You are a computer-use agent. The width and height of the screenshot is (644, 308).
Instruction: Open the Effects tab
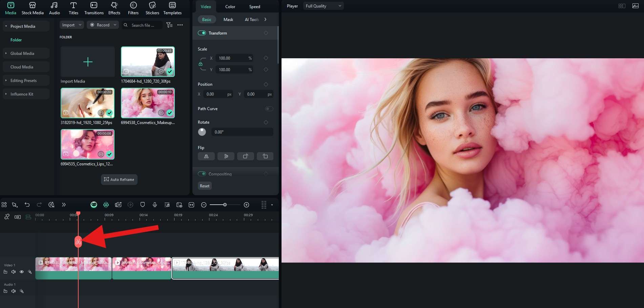click(114, 8)
